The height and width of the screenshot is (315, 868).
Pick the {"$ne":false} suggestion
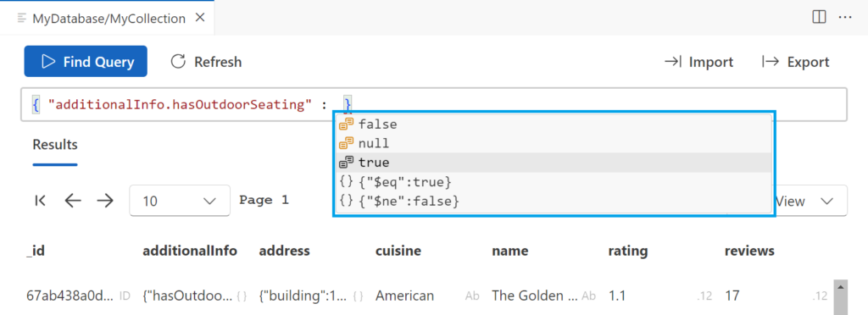pos(554,202)
